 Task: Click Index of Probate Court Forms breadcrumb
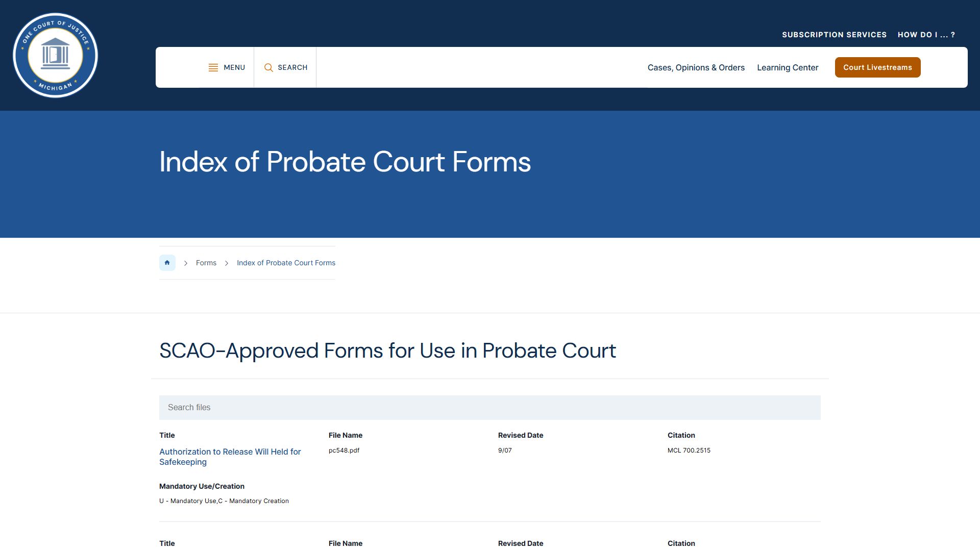[286, 262]
